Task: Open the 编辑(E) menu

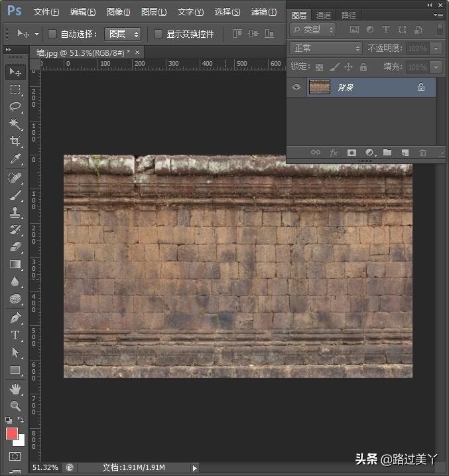Action: tap(83, 12)
